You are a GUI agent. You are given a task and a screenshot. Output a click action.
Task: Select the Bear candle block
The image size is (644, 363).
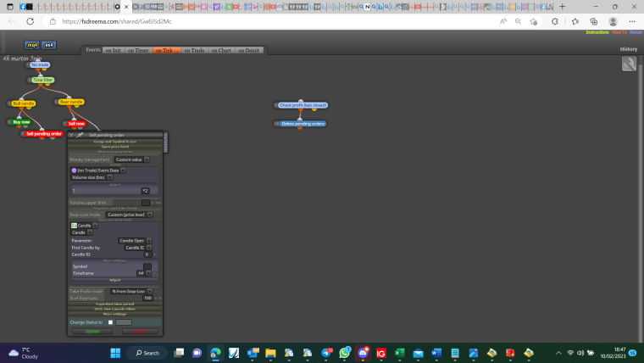tap(71, 102)
